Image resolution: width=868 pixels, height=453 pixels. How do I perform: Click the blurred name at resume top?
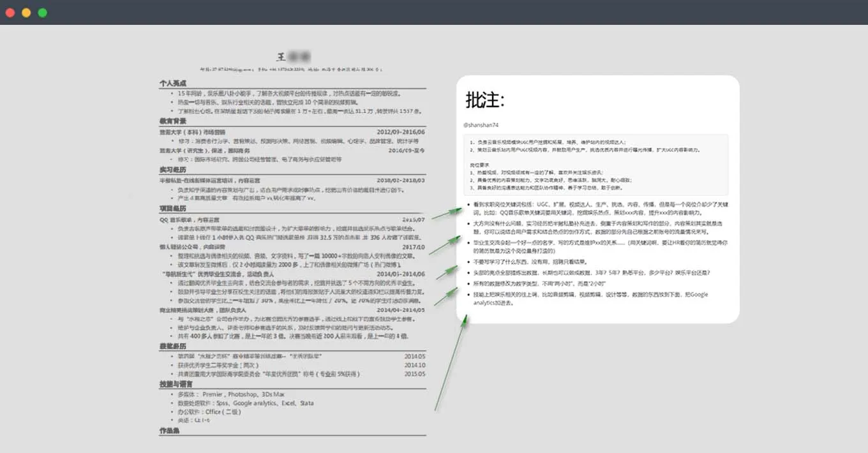pyautogui.click(x=294, y=56)
